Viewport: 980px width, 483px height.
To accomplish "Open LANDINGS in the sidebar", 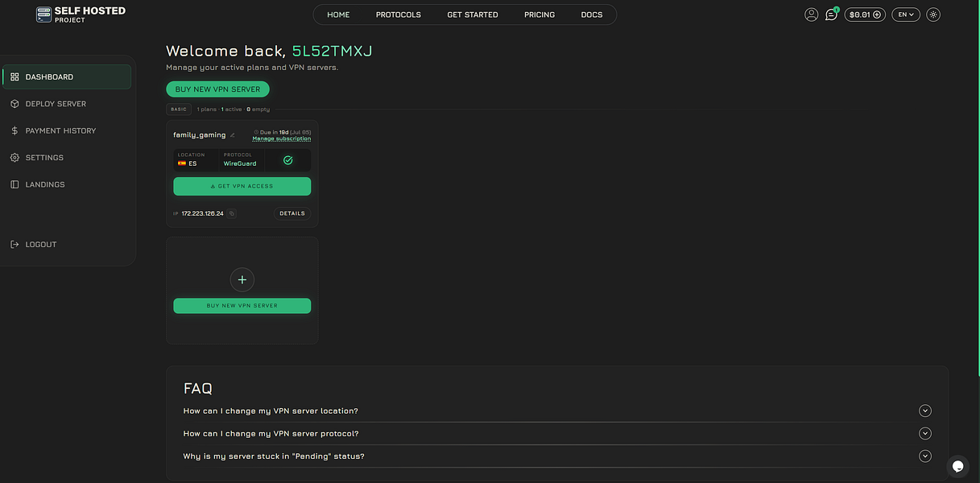I will 67,184.
